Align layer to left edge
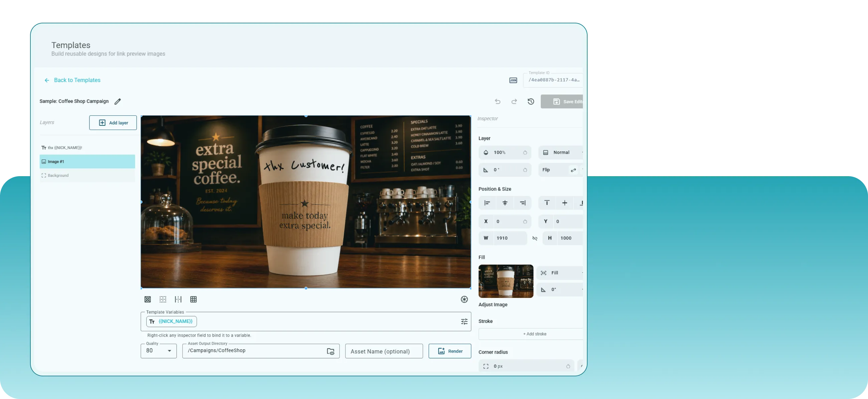Screen dimensions: 868x399 (487, 203)
